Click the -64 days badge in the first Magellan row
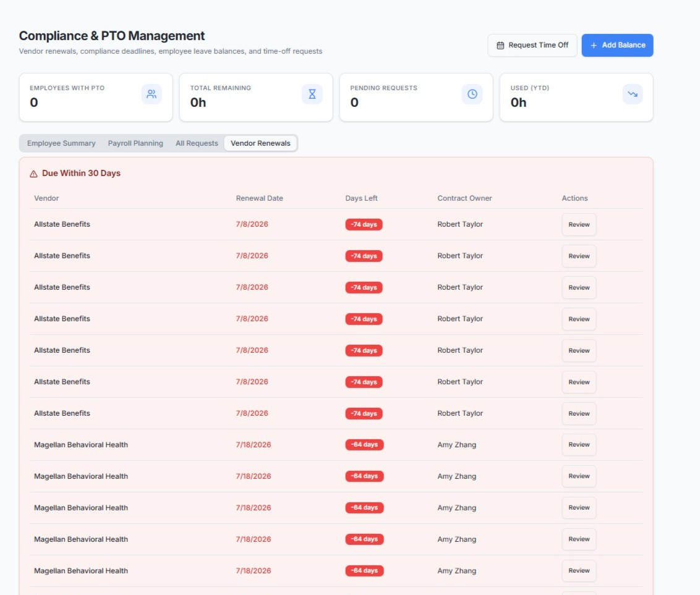Viewport: 700px width, 595px height. 364,445
